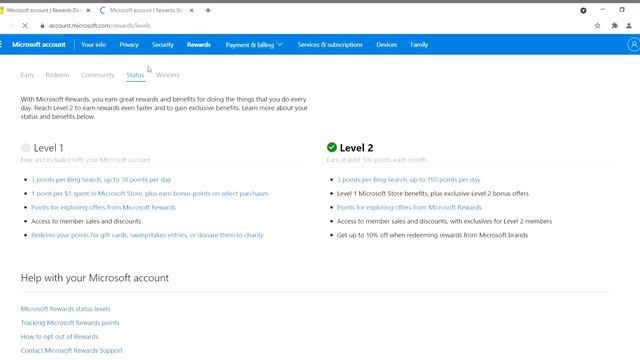Switch to the Earn tab

coord(27,75)
